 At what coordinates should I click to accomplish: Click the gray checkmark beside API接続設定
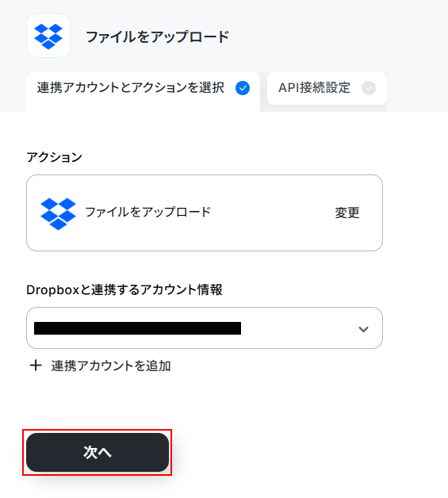pos(369,88)
